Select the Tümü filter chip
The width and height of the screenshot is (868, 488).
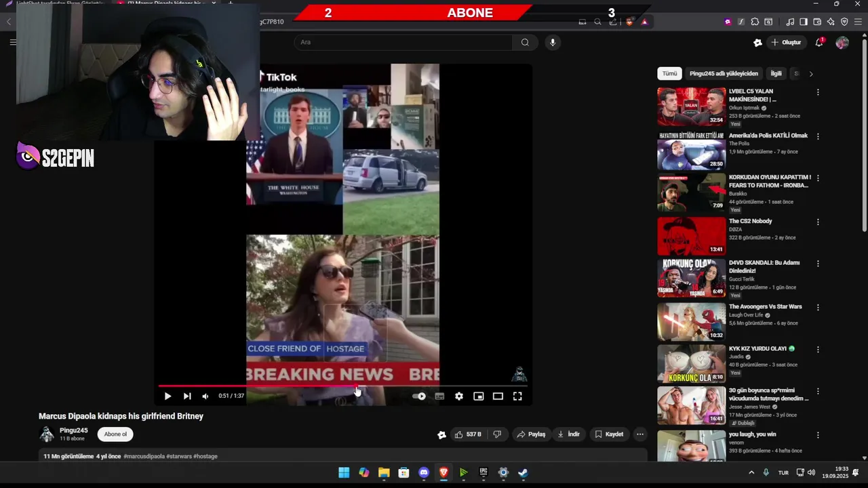669,73
